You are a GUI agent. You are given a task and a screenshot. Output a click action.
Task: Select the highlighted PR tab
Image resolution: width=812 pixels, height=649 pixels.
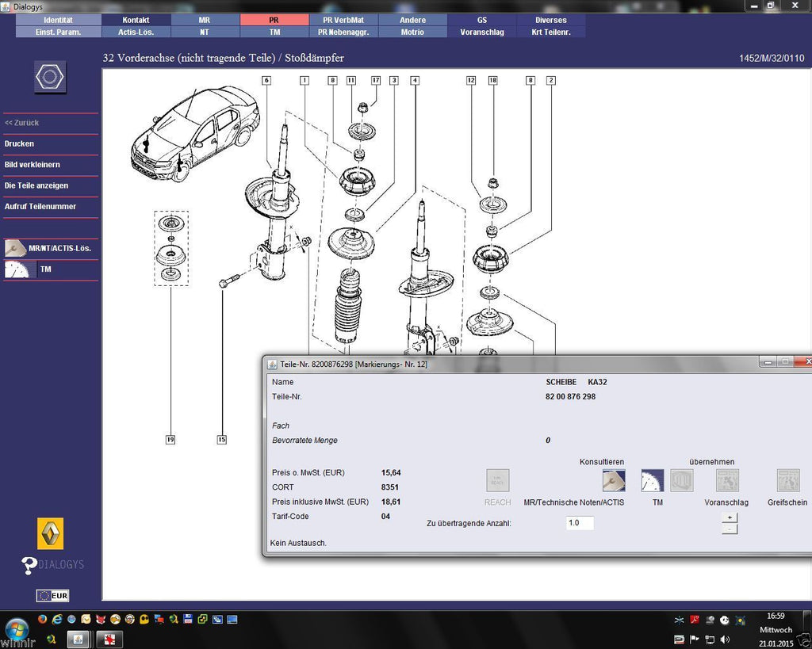[x=274, y=20]
